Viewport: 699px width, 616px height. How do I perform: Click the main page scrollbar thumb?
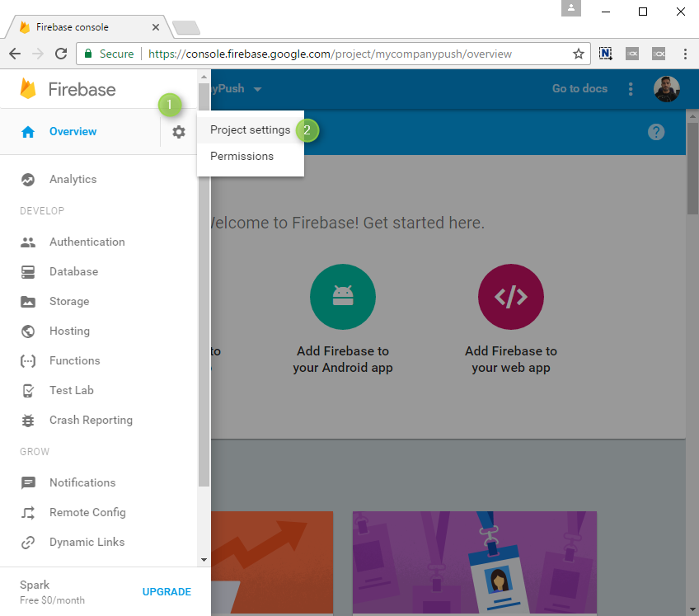click(692, 167)
